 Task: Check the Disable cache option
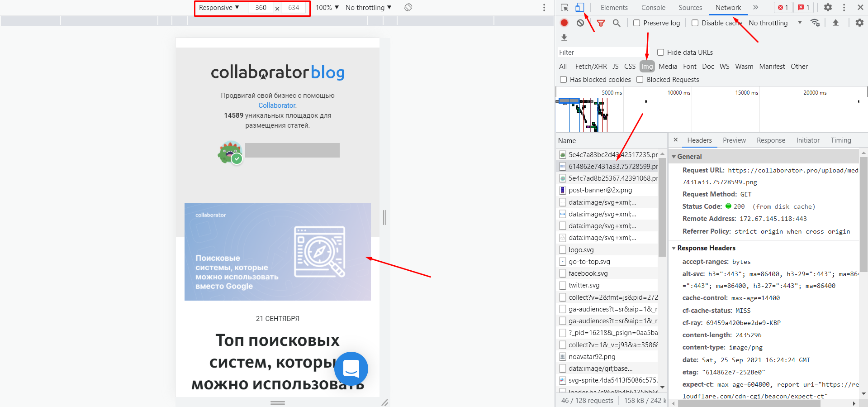(x=695, y=23)
